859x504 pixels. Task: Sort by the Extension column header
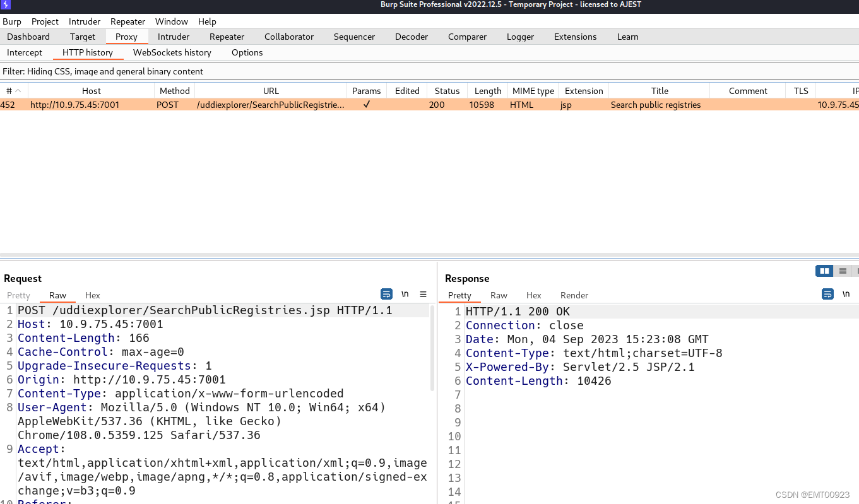click(x=584, y=91)
